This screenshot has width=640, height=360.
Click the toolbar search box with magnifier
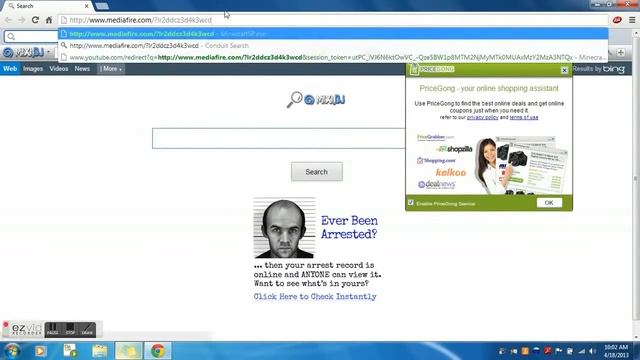(x=31, y=36)
